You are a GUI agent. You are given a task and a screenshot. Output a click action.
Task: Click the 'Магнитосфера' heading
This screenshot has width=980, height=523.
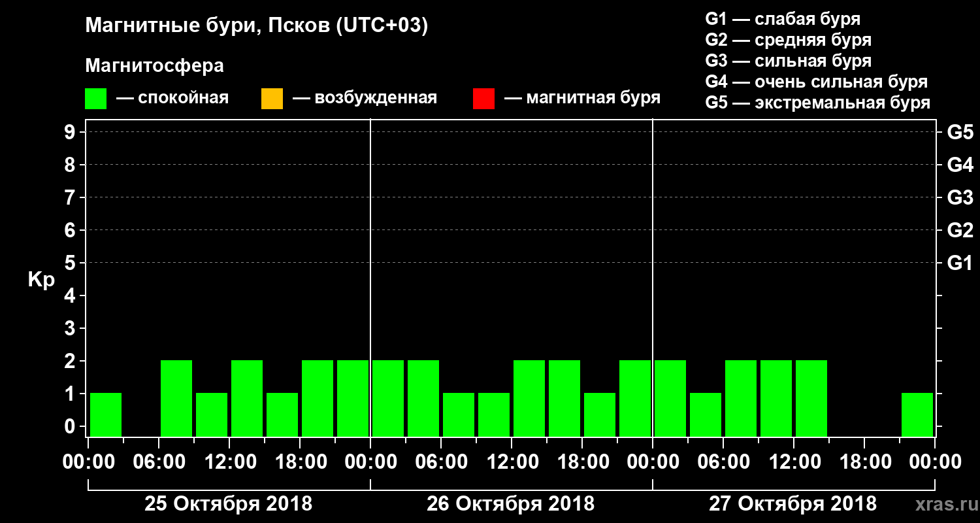tap(154, 66)
